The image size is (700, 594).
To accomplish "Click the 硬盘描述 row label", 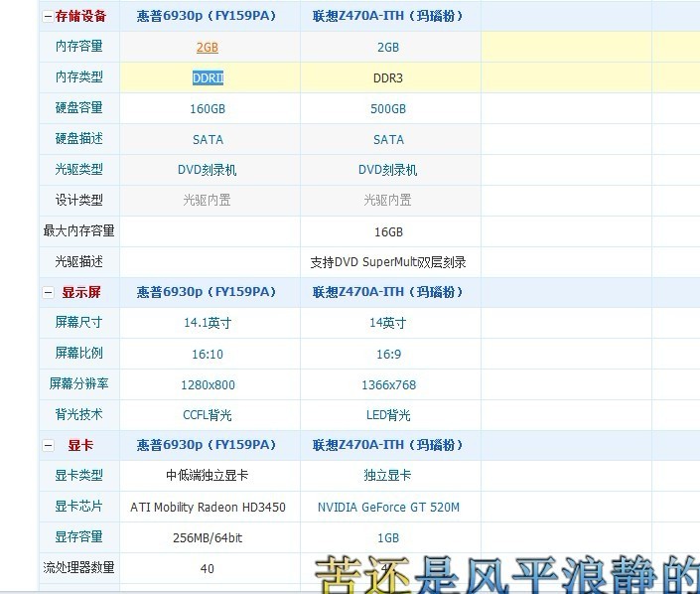I will pyautogui.click(x=79, y=138).
